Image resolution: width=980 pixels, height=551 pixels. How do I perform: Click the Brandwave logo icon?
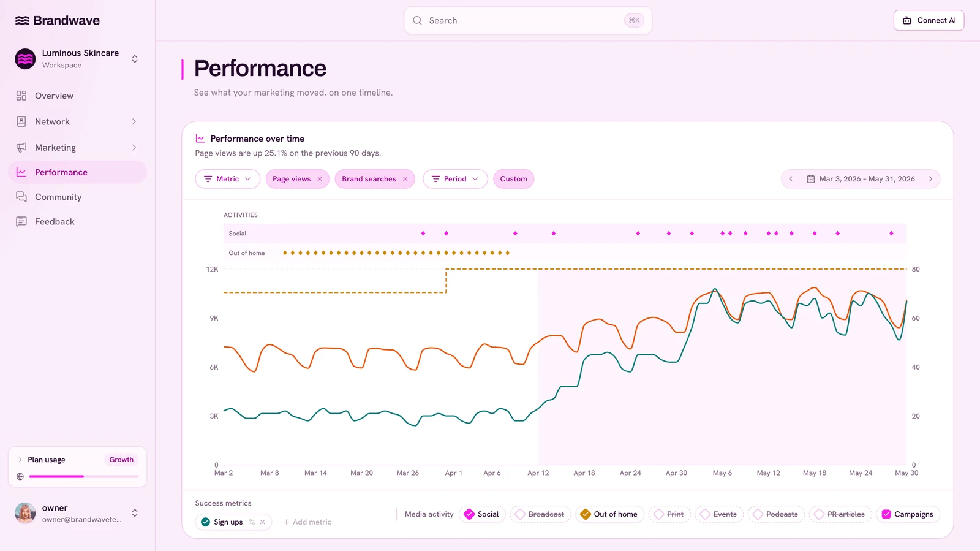click(x=22, y=21)
